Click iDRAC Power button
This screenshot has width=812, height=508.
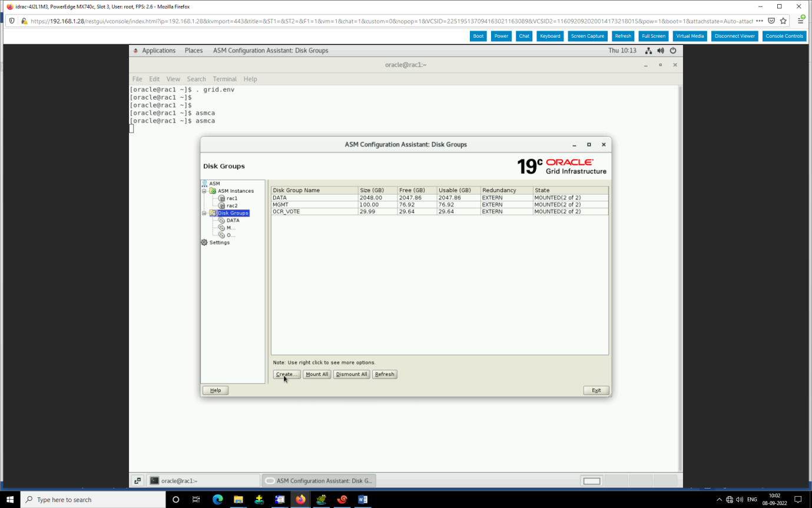point(501,36)
